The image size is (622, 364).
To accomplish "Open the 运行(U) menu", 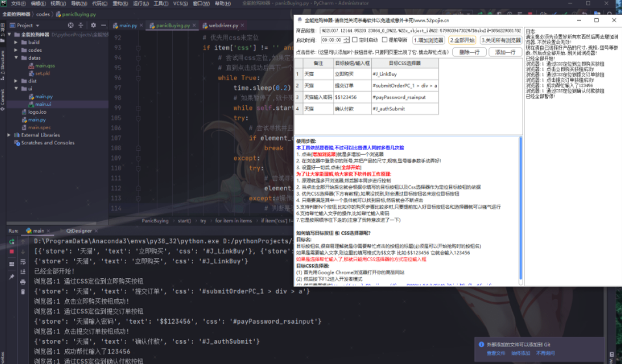I will coord(141,3).
